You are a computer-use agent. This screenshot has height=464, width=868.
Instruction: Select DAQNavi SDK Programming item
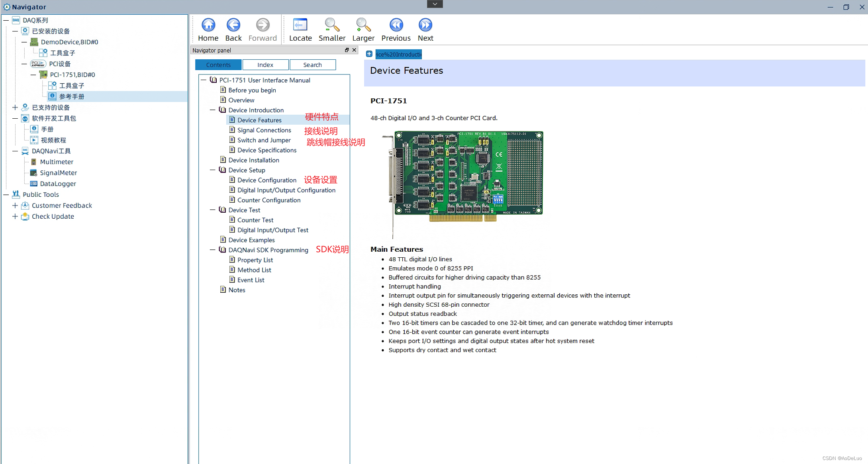[x=268, y=250]
